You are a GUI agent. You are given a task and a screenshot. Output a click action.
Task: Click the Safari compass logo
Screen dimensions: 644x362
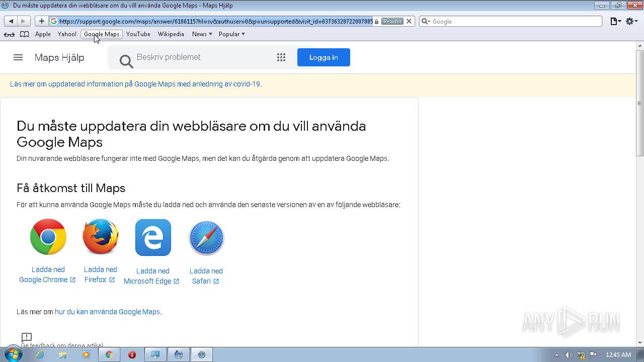[206, 238]
